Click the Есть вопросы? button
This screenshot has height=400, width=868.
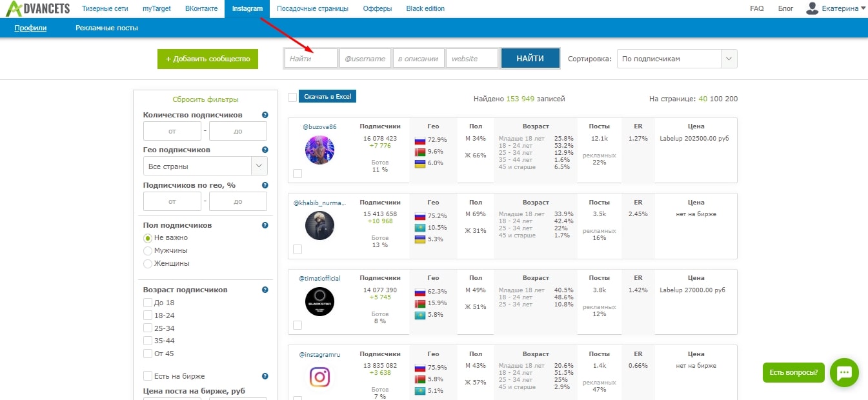[794, 372]
